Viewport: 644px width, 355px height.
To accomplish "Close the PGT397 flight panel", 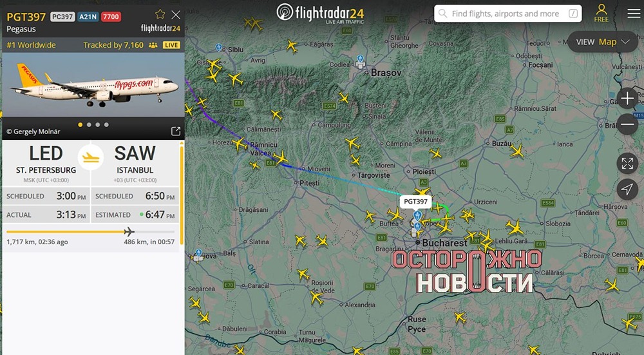I will coord(176,15).
